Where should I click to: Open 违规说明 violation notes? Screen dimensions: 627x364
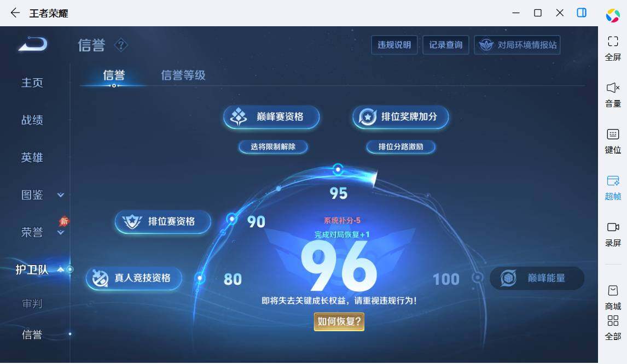click(394, 45)
